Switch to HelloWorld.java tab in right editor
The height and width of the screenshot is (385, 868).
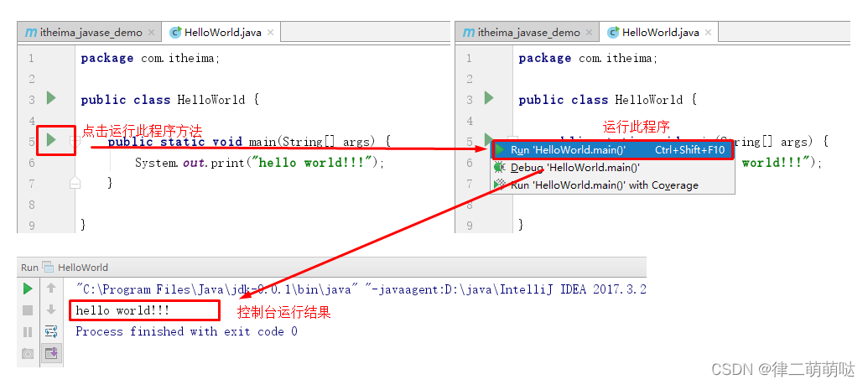coord(658,32)
